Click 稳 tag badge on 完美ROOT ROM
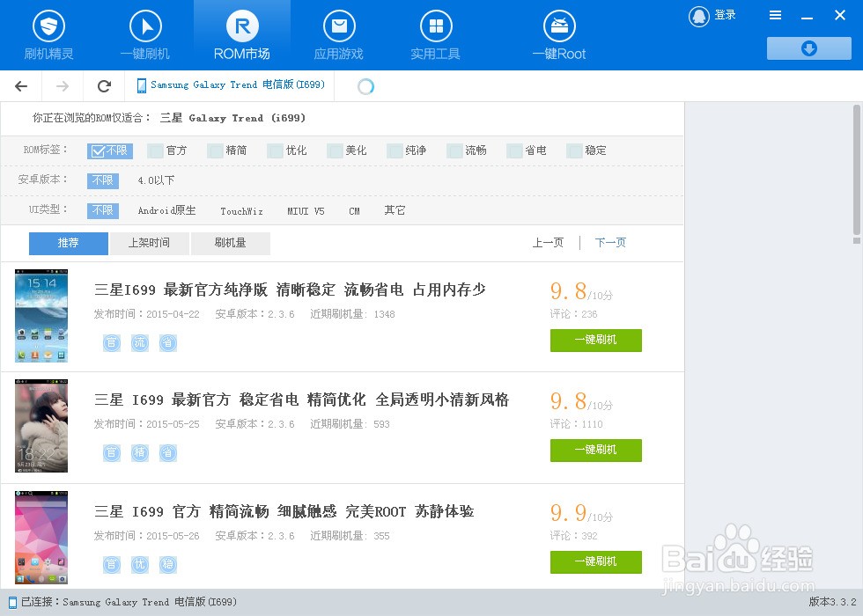This screenshot has height=616, width=863. pyautogui.click(x=168, y=564)
